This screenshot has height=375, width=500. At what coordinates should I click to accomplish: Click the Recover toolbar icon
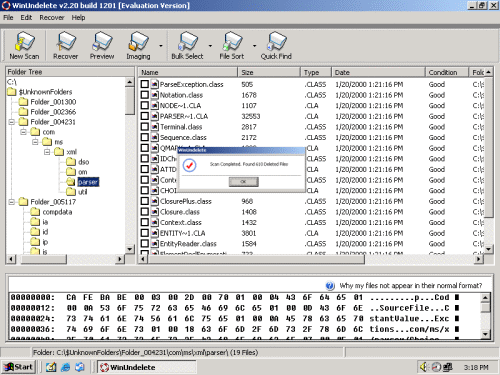click(x=66, y=46)
